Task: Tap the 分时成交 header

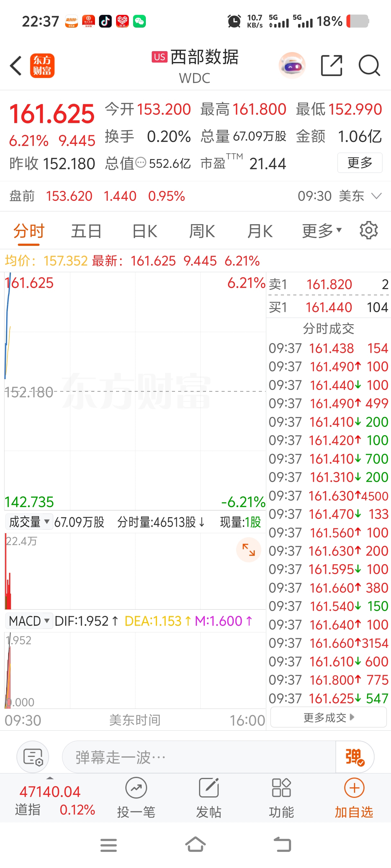Action: pyautogui.click(x=329, y=328)
